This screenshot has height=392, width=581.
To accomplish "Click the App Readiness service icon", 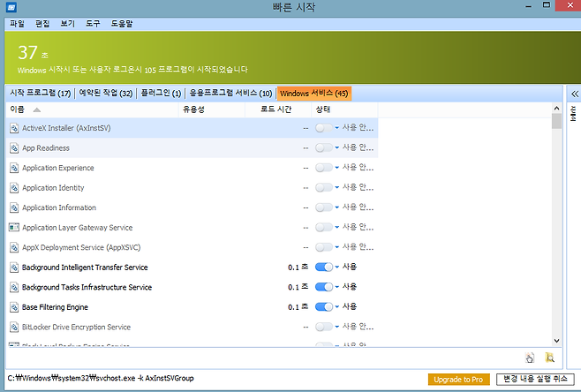I will coord(14,148).
